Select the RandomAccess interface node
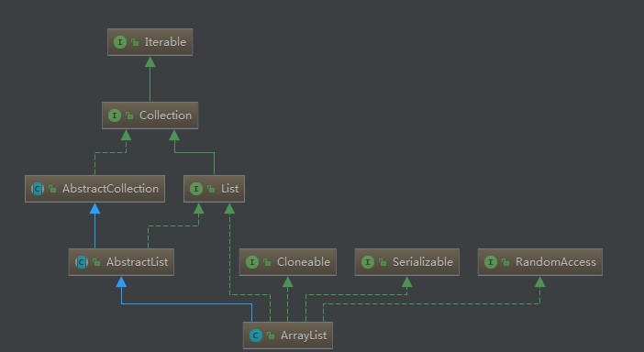644x352 pixels. (x=540, y=262)
